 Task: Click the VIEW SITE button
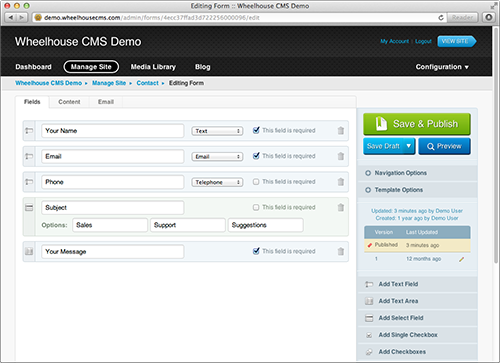coord(457,41)
